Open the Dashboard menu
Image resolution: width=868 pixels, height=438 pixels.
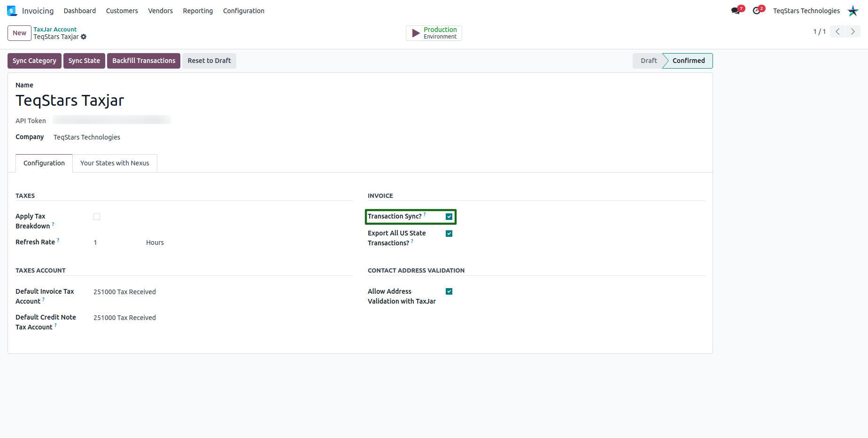coord(80,11)
